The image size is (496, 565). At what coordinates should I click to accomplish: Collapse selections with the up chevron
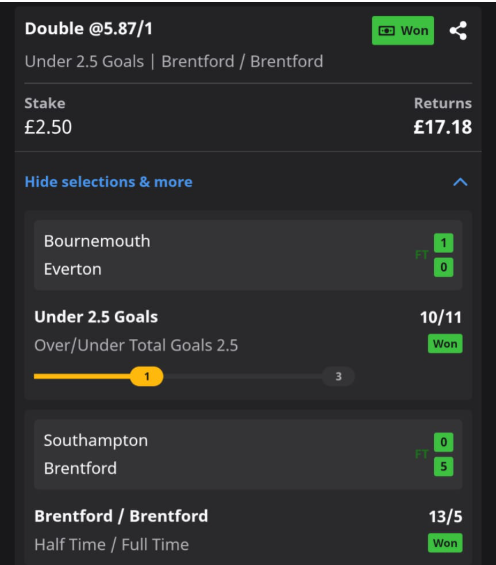(460, 182)
